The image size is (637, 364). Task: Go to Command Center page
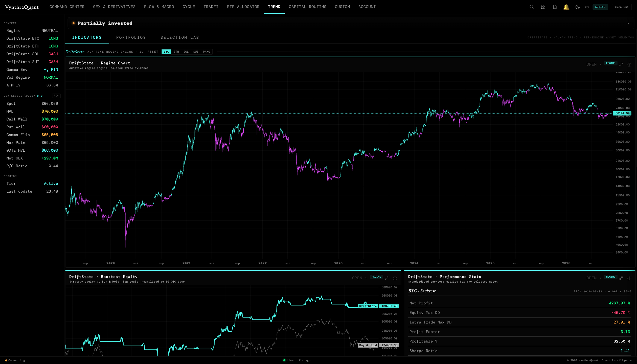pos(67,7)
